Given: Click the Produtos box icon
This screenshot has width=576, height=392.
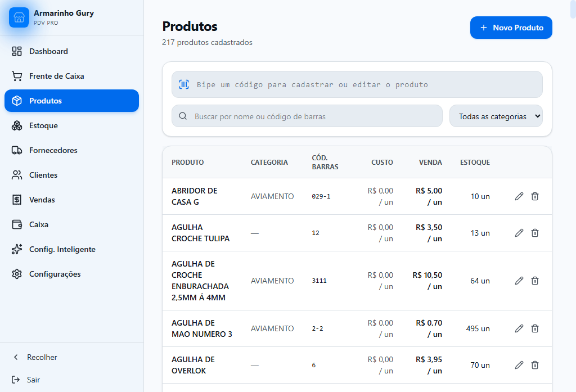Looking at the screenshot, I should click(17, 101).
